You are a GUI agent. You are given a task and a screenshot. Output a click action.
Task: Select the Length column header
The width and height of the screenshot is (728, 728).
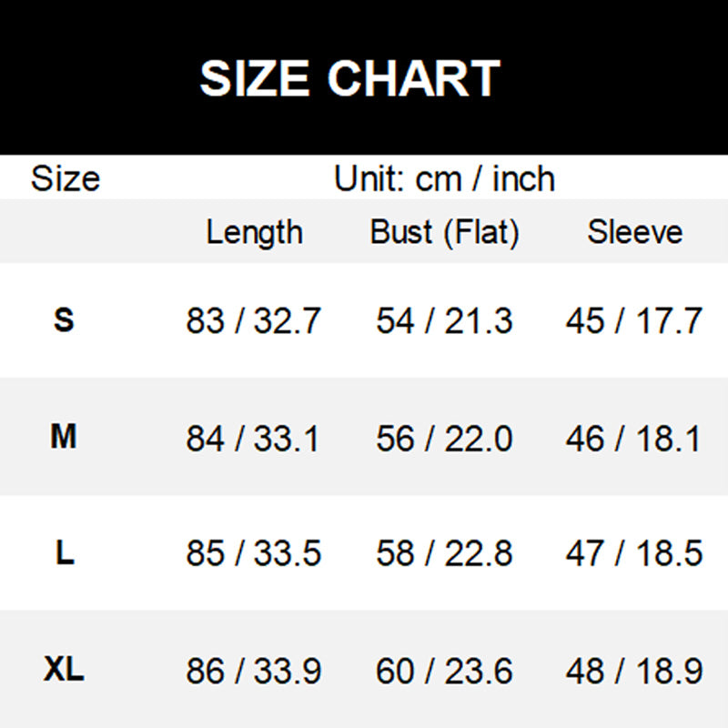pyautogui.click(x=254, y=232)
